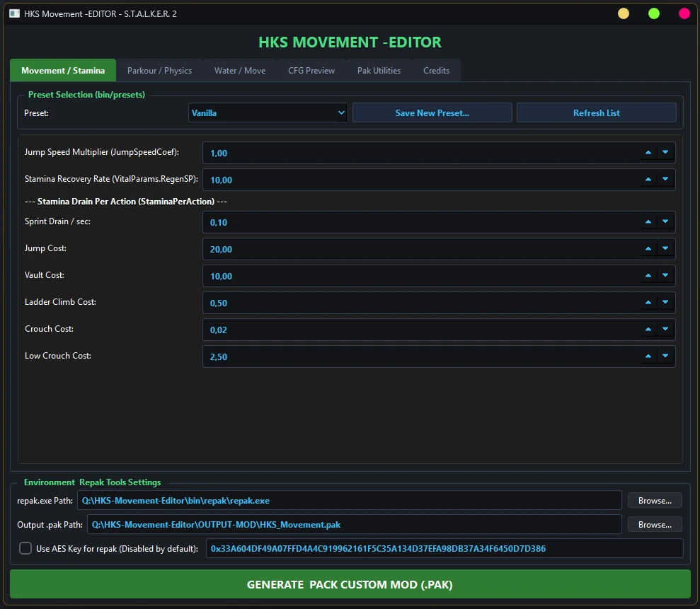Click the Preset Selection (bin/presets) label

click(x=86, y=95)
